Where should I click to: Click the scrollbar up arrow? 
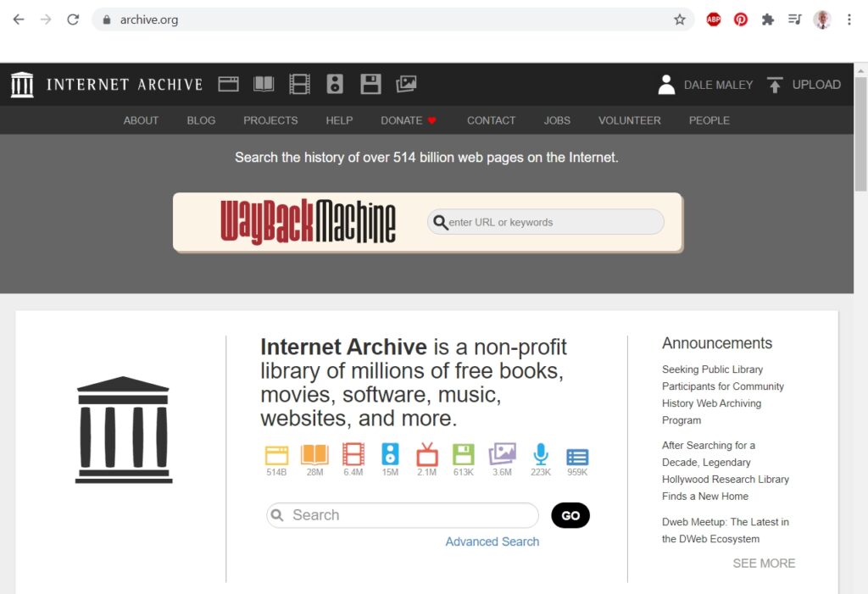click(x=861, y=70)
